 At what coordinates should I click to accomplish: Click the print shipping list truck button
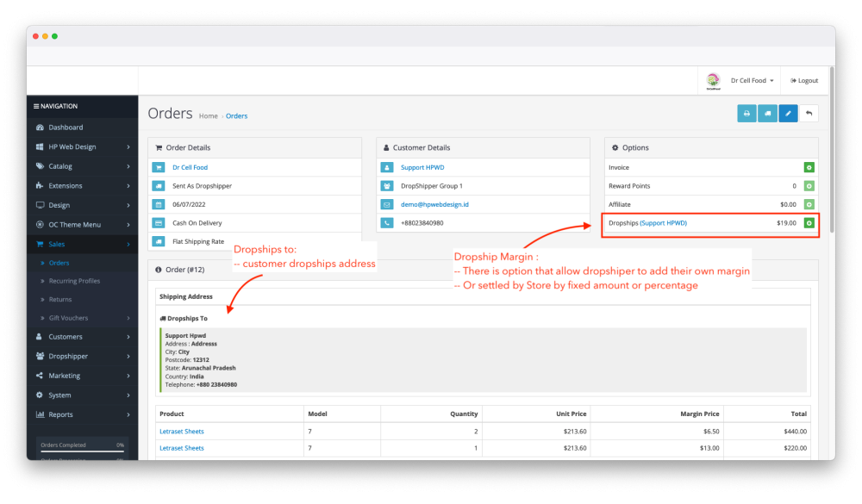coord(767,114)
